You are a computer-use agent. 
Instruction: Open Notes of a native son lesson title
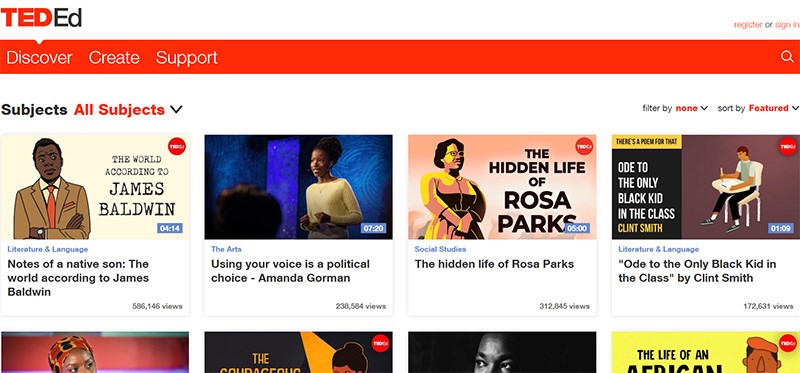click(x=78, y=278)
